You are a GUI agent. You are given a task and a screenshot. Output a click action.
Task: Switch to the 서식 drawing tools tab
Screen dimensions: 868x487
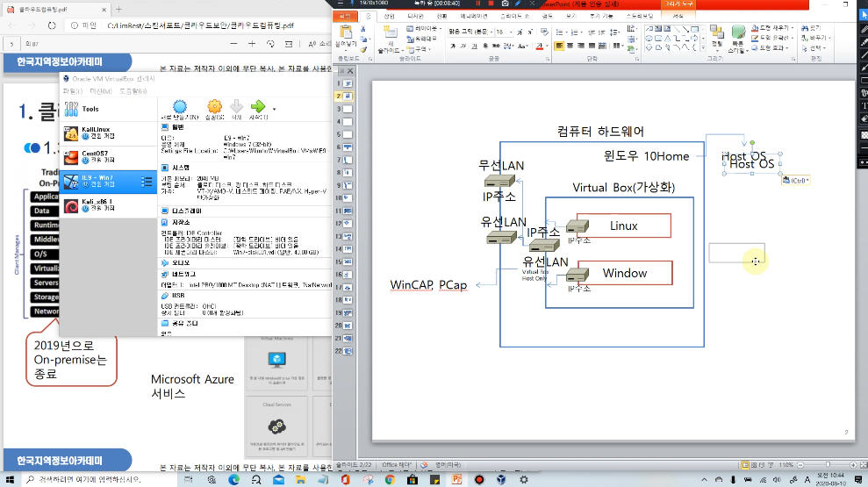point(678,17)
